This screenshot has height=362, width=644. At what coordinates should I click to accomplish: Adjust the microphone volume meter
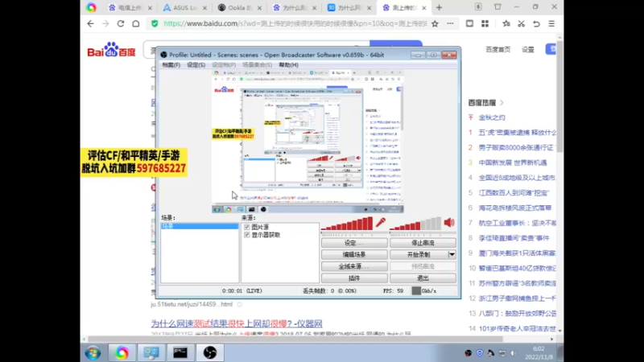(x=347, y=224)
